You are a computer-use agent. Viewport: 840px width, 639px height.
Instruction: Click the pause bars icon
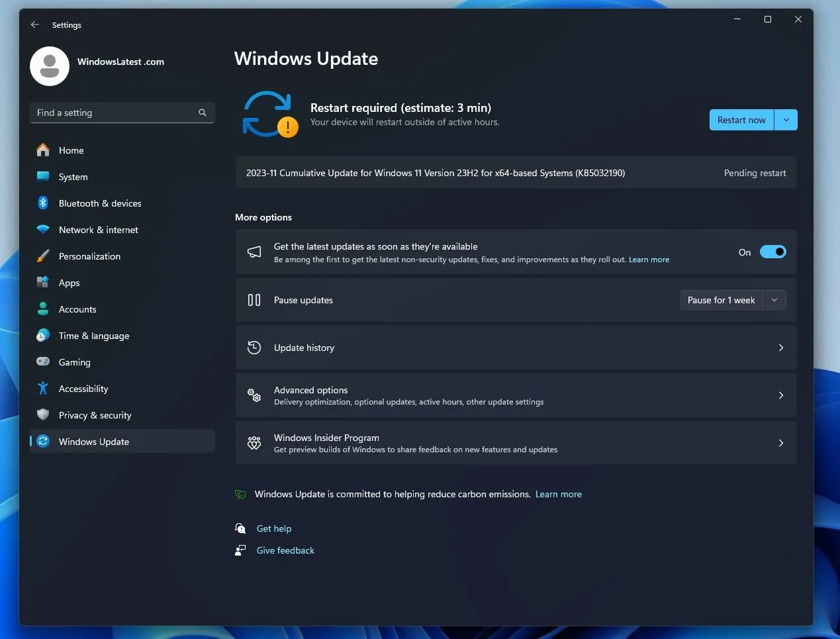(254, 300)
